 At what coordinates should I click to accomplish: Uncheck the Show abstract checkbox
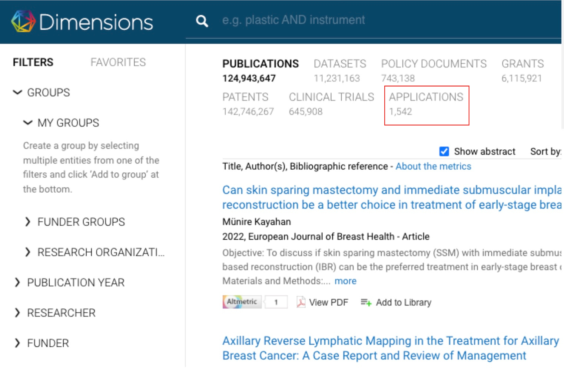tap(444, 152)
